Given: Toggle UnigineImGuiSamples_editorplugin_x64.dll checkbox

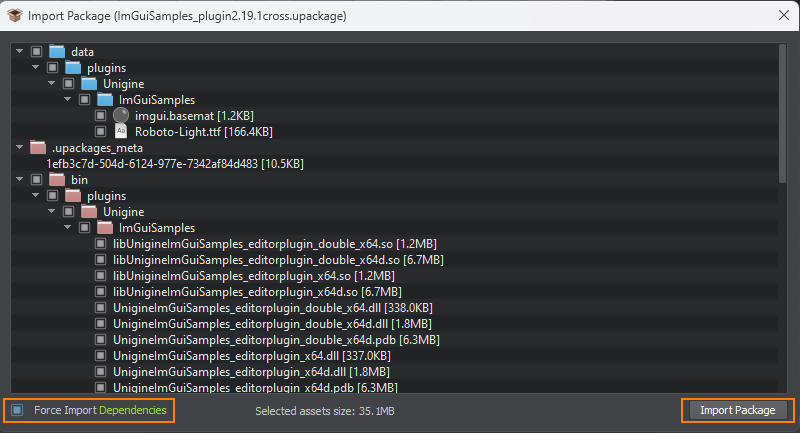Looking at the screenshot, I should pyautogui.click(x=101, y=355).
